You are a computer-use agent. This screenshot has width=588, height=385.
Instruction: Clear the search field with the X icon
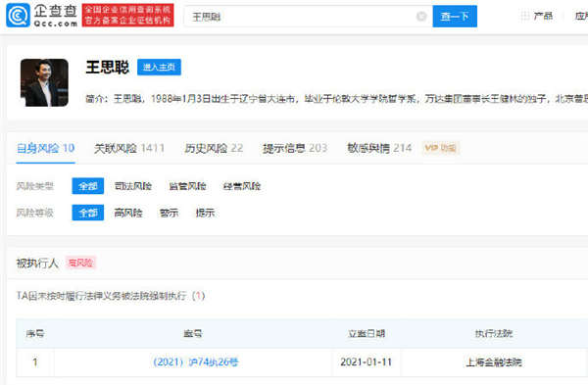coord(421,16)
